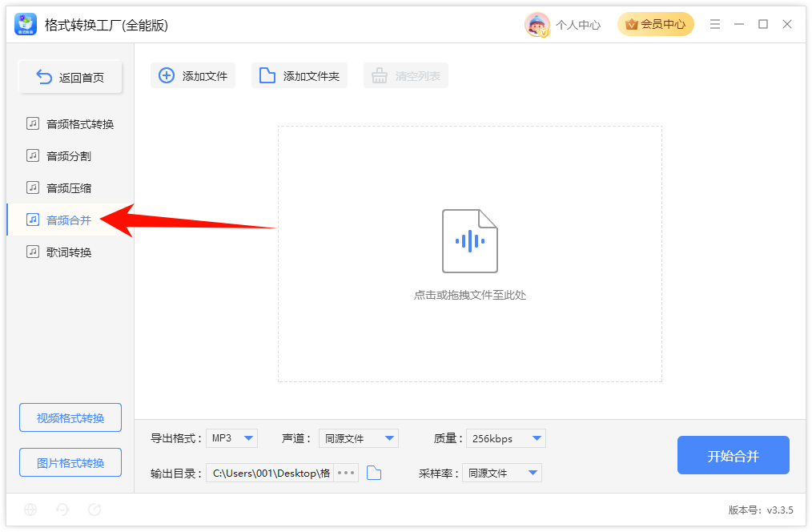The image size is (812, 532).
Task: Browse output directory with three-dots button
Action: 346,473
